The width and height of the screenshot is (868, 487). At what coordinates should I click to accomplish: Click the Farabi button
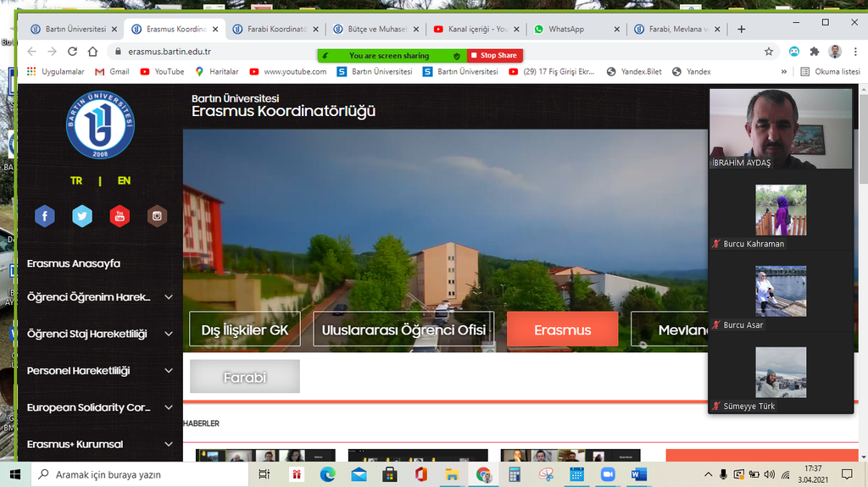pos(245,377)
